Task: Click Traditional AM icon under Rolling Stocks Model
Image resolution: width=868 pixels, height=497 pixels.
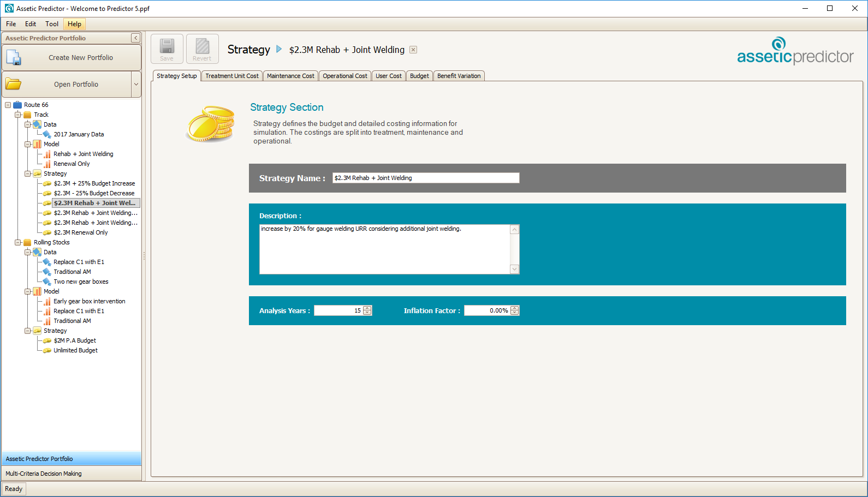Action: 47,321
